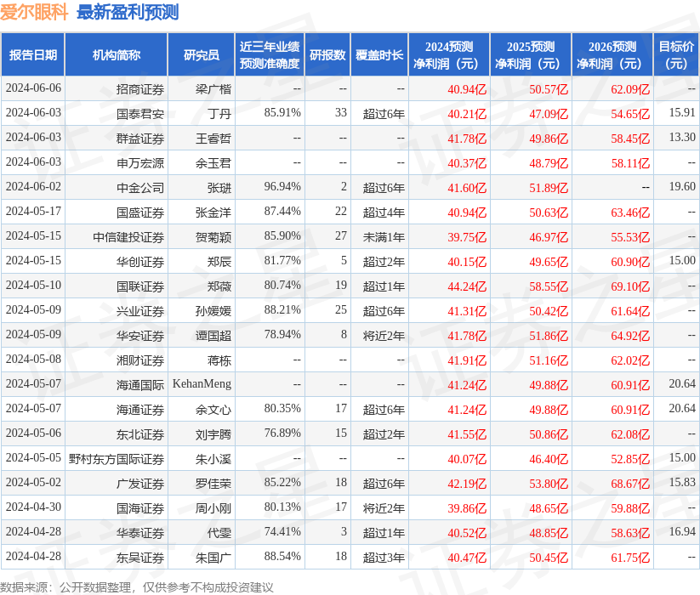Click target price 16.94
The height and width of the screenshot is (595, 700).
pos(682,531)
